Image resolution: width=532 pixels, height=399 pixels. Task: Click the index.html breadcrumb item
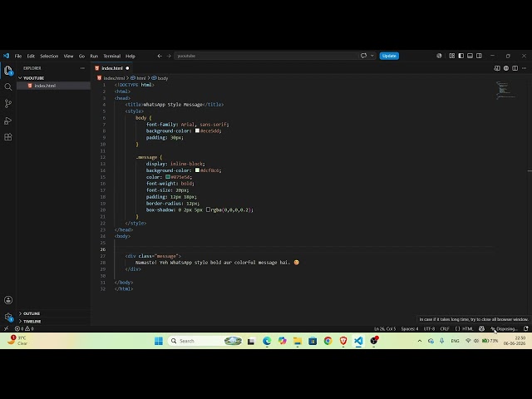(x=111, y=78)
